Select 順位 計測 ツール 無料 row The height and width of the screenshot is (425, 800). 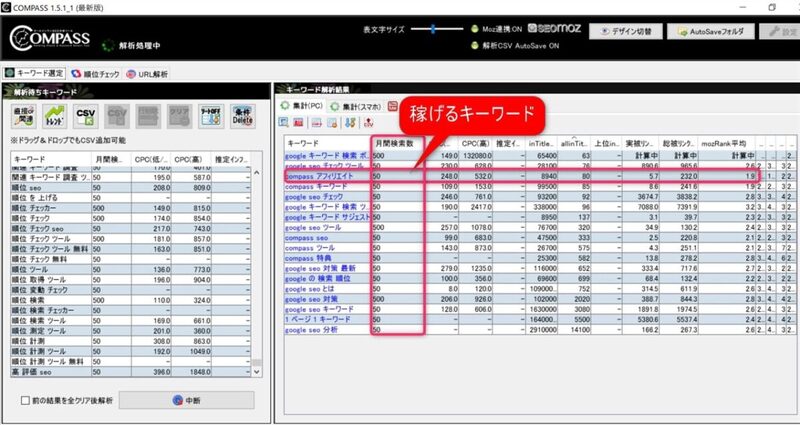pos(131,362)
